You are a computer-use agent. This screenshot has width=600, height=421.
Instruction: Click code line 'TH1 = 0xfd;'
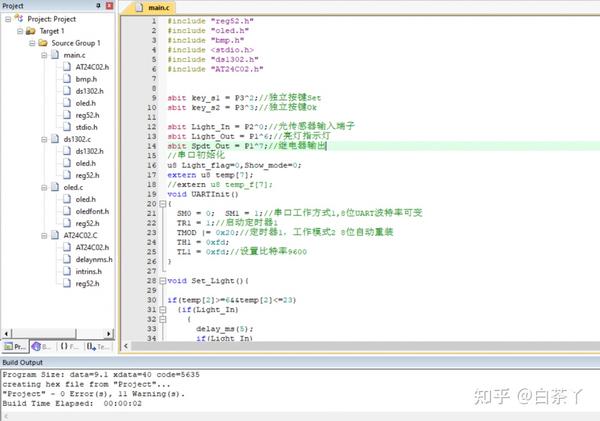click(x=203, y=242)
